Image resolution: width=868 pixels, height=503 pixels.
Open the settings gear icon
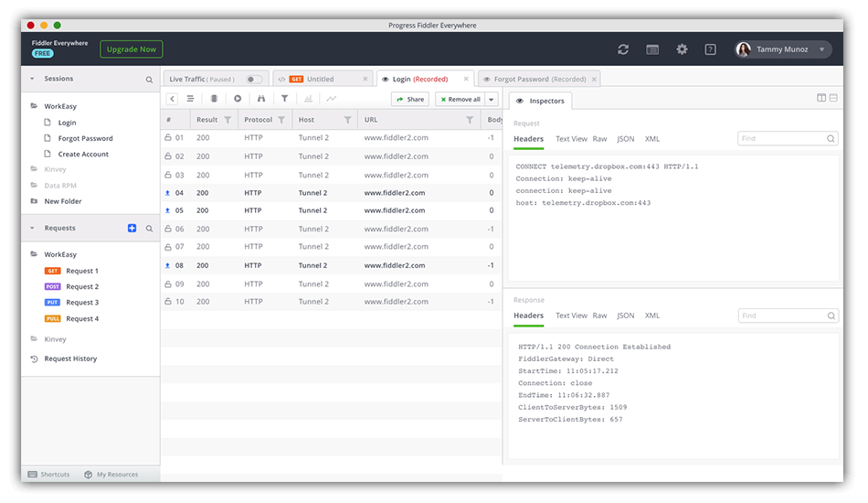tap(682, 49)
